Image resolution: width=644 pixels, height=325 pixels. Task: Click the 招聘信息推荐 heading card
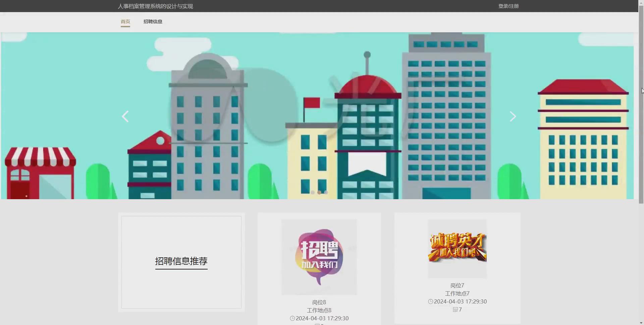point(181,262)
